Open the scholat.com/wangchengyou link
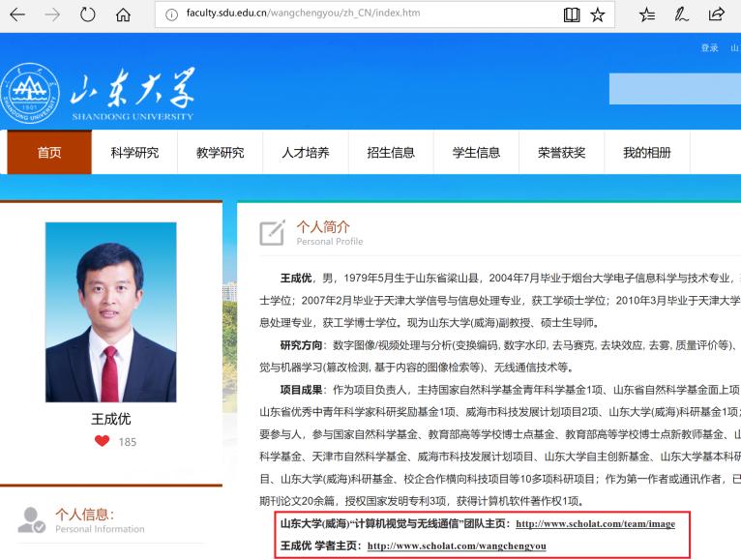741x560 pixels. tap(457, 545)
